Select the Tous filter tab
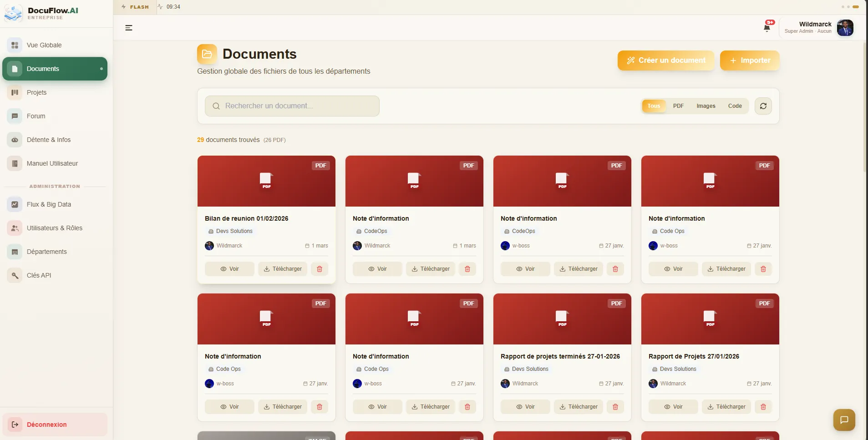 [x=654, y=106]
